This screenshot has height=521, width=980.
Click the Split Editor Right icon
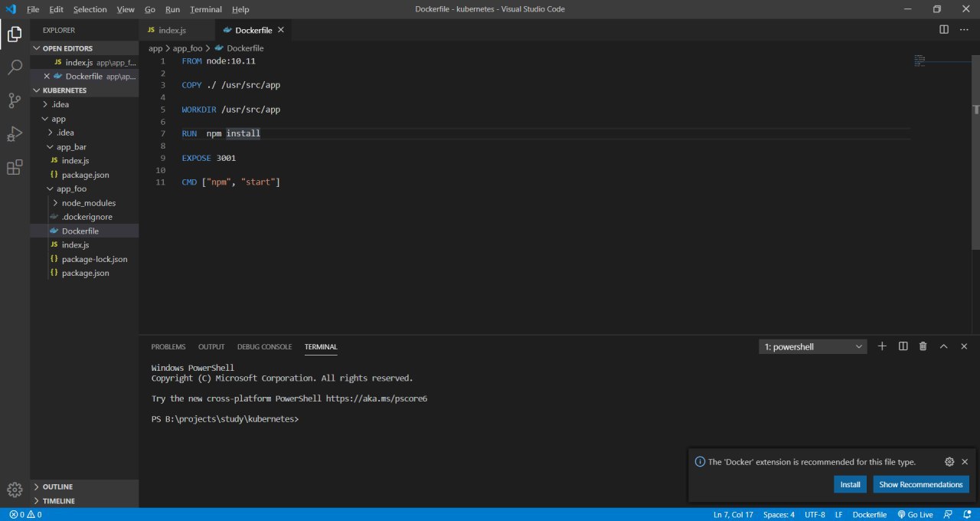(944, 29)
